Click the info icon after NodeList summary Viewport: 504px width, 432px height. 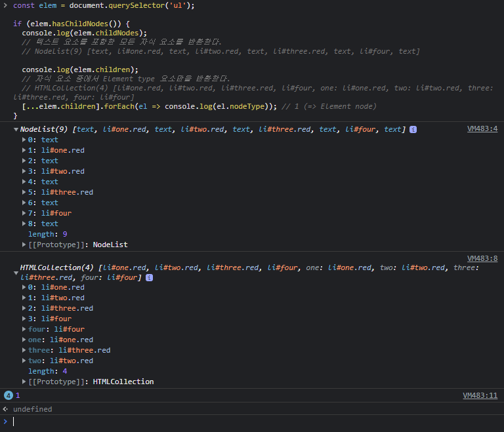[x=413, y=129]
